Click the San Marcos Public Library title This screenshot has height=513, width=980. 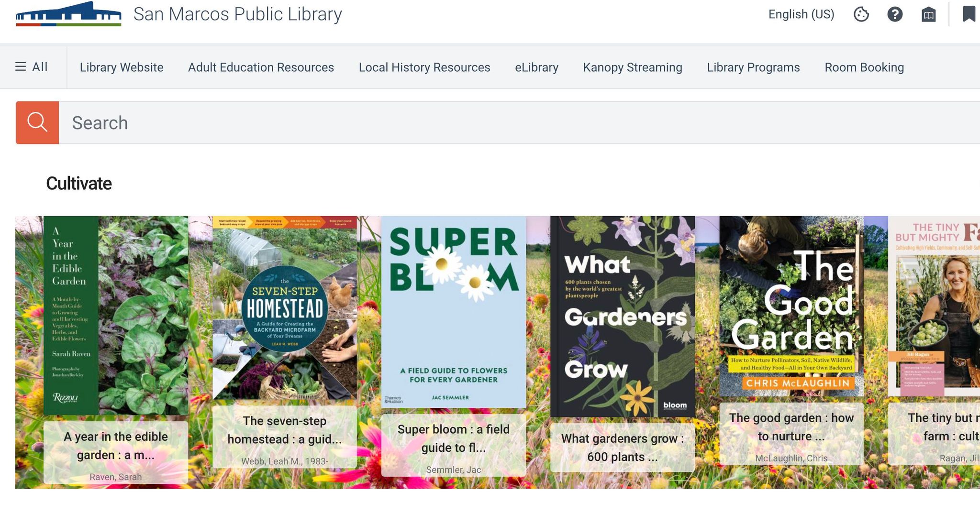[238, 14]
